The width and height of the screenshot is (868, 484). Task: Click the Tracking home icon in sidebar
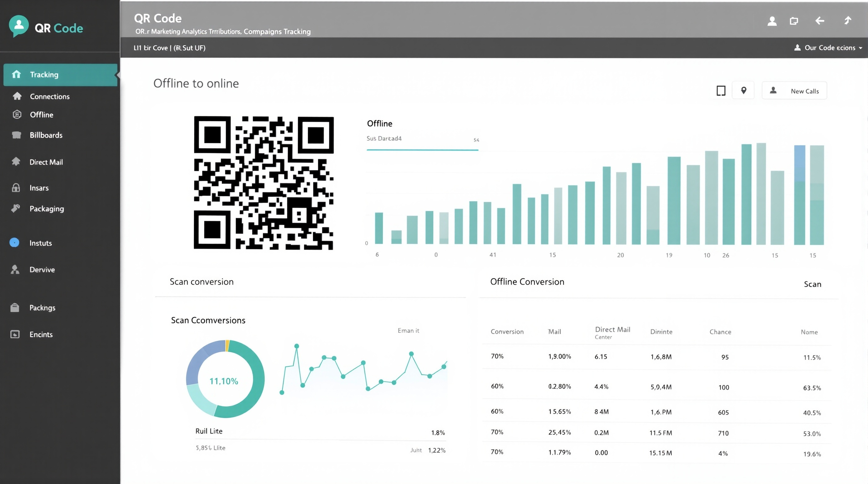pyautogui.click(x=16, y=74)
